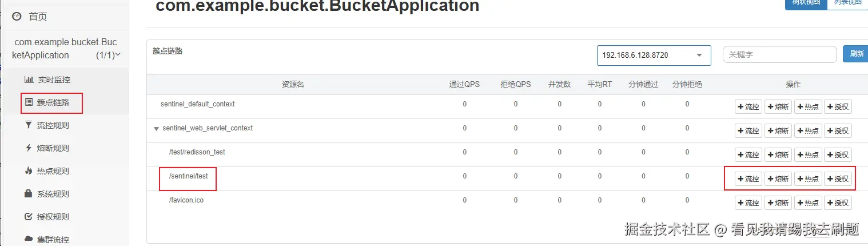Click the 集群流控 cloud icon
This screenshot has height=246, width=868.
[29, 239]
